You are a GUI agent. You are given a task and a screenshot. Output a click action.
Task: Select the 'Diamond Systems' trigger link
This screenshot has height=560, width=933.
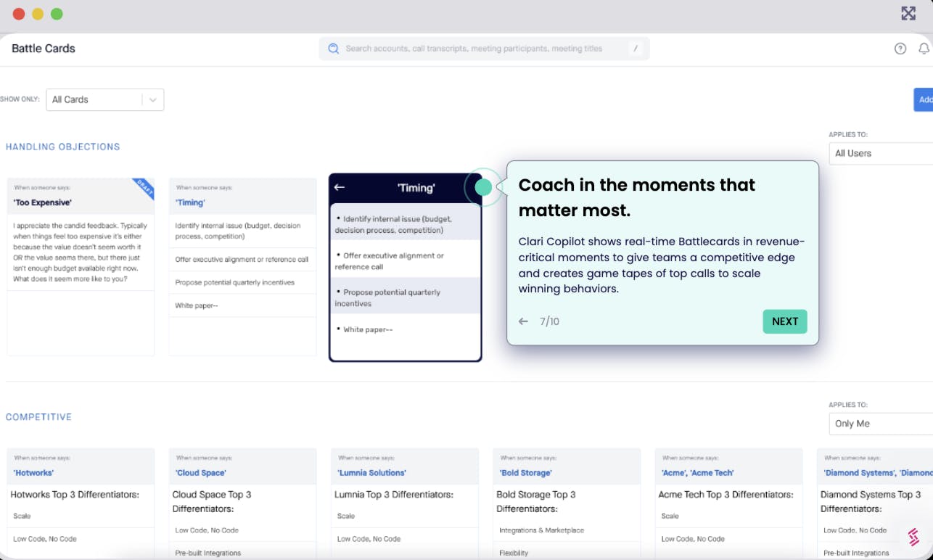[x=878, y=473]
